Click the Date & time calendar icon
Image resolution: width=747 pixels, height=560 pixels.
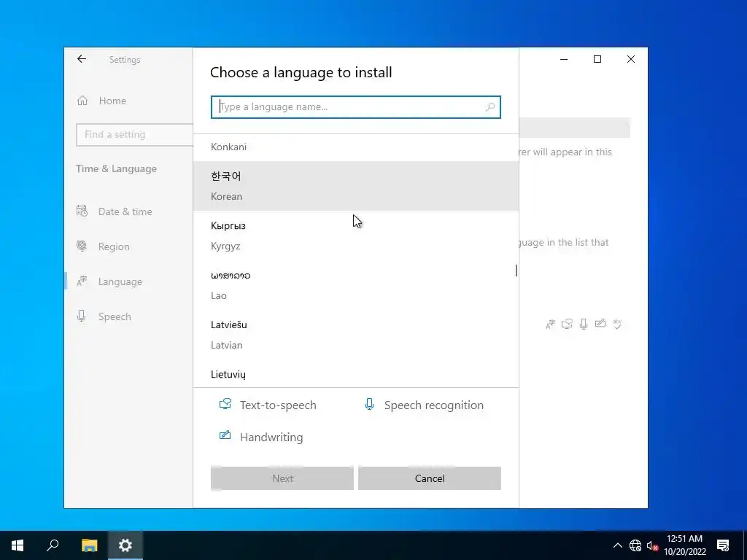(x=82, y=211)
